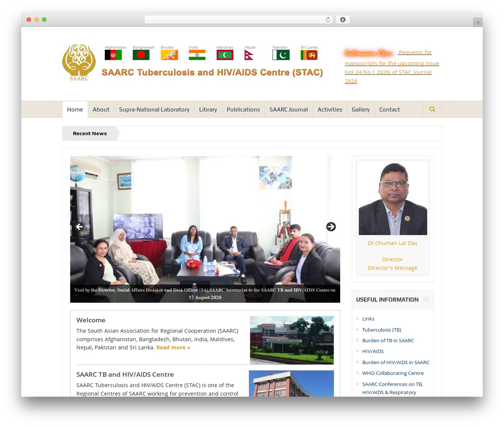Click the USEFUL INFORMATION grip icon

pos(426,299)
